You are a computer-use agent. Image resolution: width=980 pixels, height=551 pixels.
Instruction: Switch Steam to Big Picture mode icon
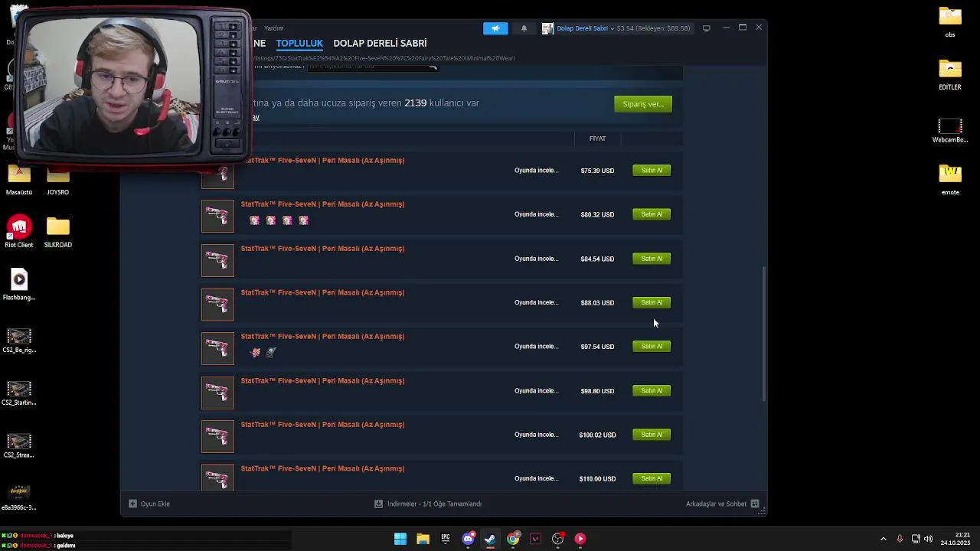(706, 28)
